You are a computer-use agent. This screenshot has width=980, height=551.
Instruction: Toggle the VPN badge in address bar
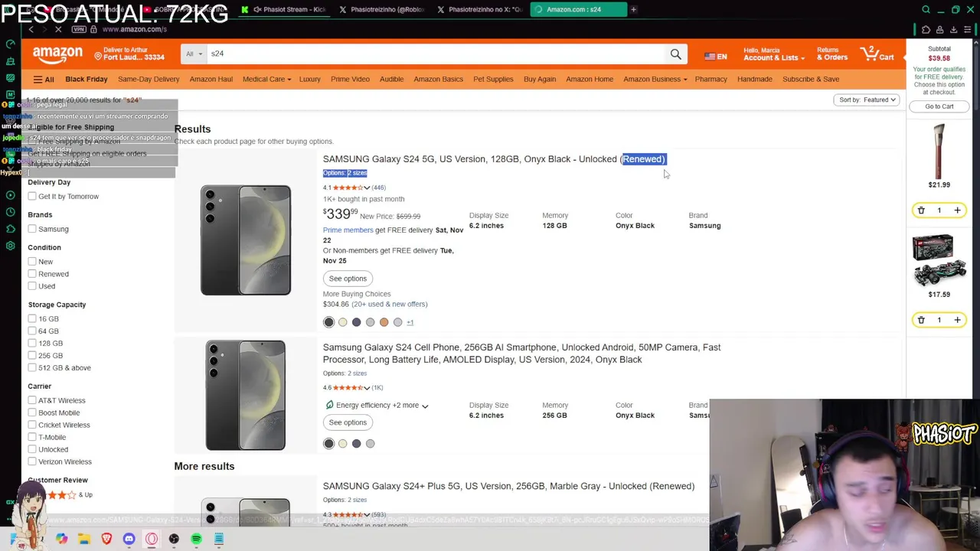(x=79, y=29)
